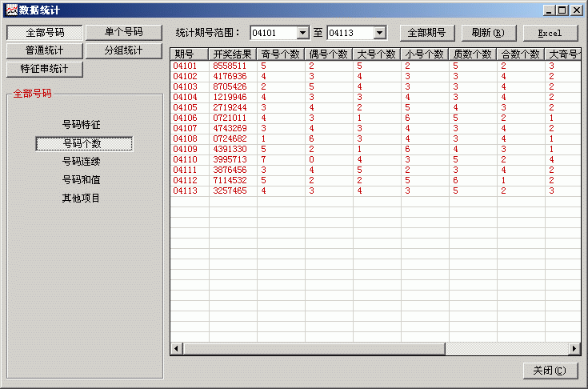Click the 关闭(C) button
The image size is (588, 389).
coord(549,371)
